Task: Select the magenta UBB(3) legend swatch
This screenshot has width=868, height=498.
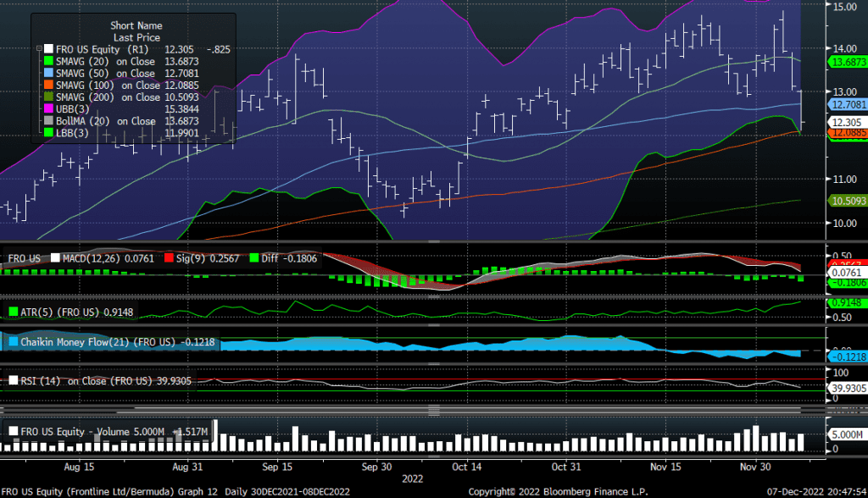Action: click(x=48, y=109)
